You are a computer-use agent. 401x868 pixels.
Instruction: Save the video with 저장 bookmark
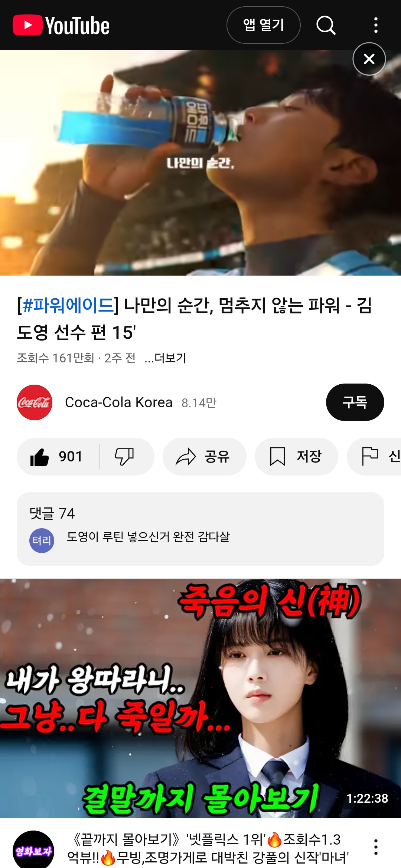[296, 457]
